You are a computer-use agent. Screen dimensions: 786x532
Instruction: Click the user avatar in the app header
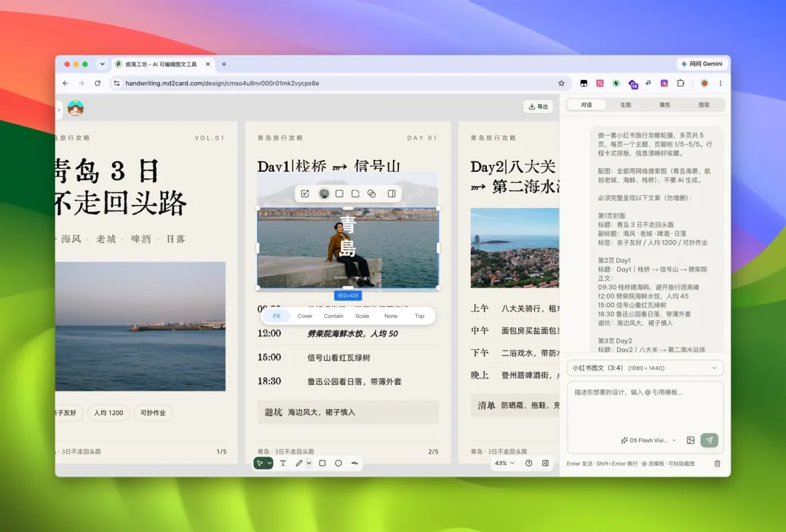(x=75, y=108)
